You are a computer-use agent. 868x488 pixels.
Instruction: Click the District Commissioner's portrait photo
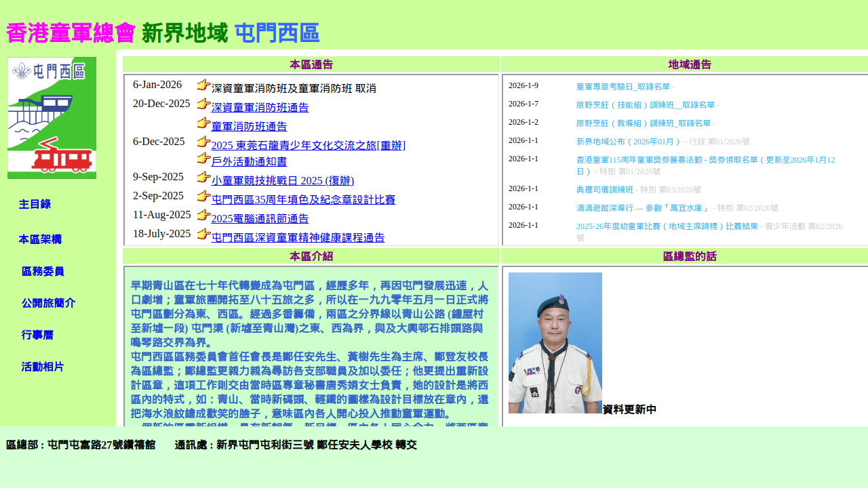(555, 343)
